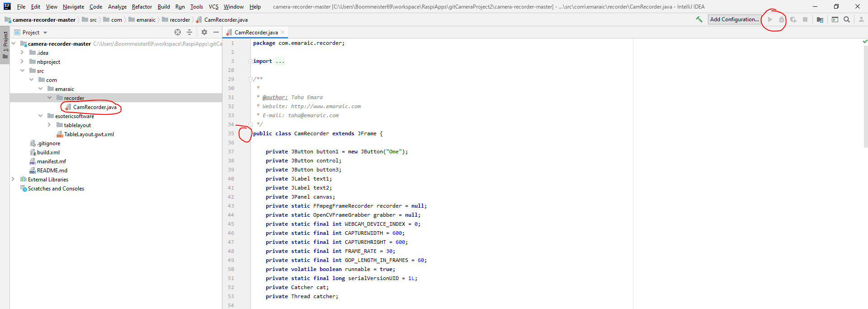Image resolution: width=868 pixels, height=309 pixels.
Task: Select build.xml in the project tree
Action: coord(48,152)
